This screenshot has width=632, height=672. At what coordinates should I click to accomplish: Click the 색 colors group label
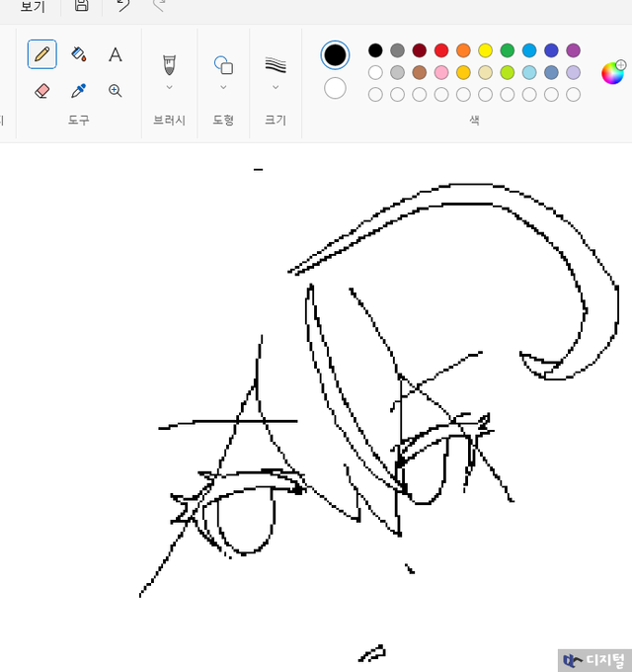474,120
